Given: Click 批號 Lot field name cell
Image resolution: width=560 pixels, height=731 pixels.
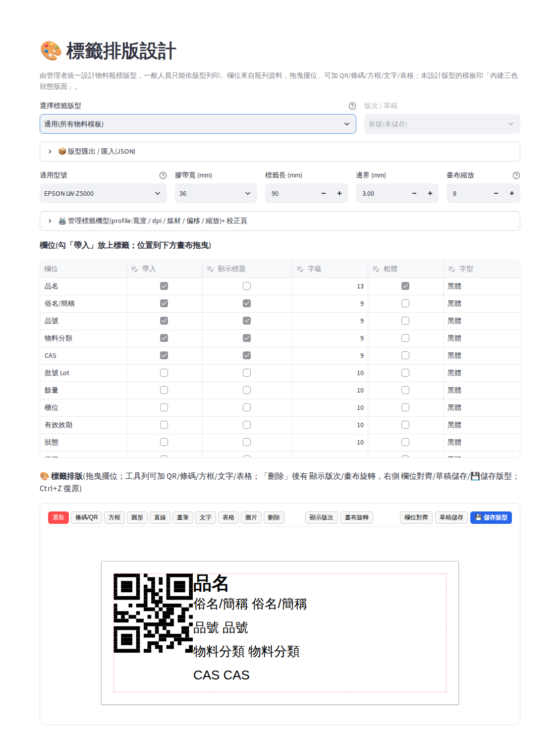Looking at the screenshot, I should pyautogui.click(x=83, y=373).
